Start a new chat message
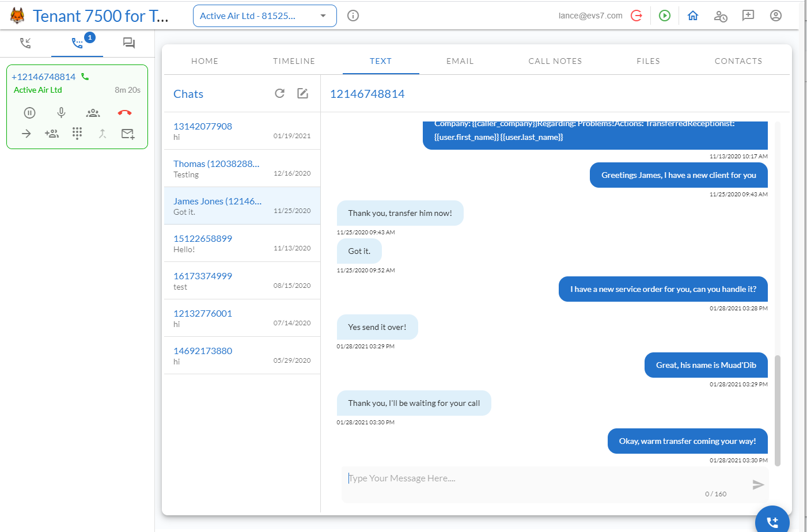807x532 pixels. pyautogui.click(x=302, y=93)
